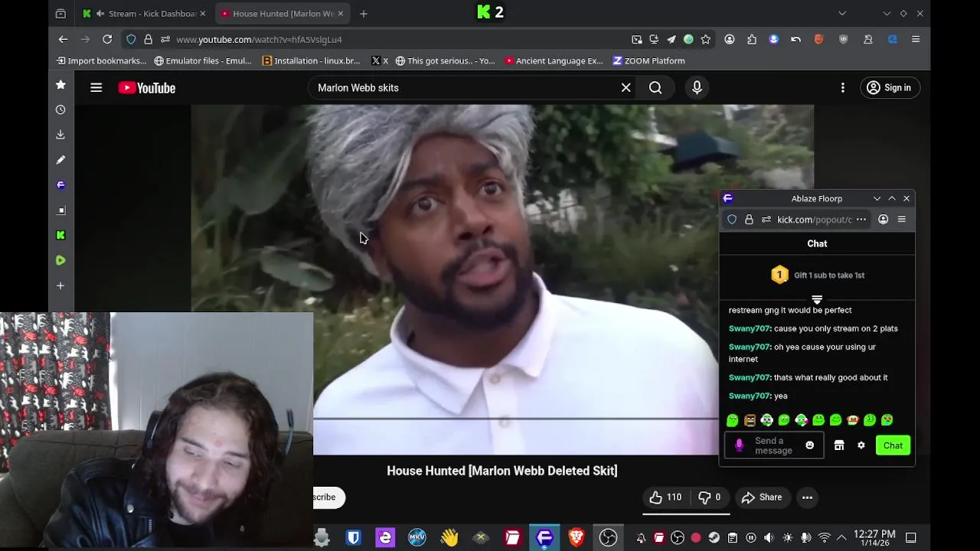Screen dimensions: 980x551
Task: Expand the list all tabs chevron
Action: pyautogui.click(x=842, y=13)
